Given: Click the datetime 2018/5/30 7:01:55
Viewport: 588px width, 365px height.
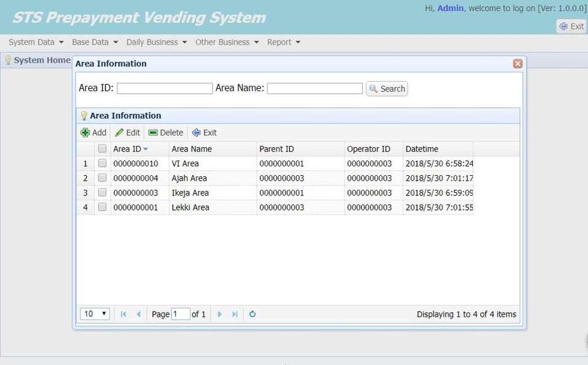Looking at the screenshot, I should (x=439, y=208).
